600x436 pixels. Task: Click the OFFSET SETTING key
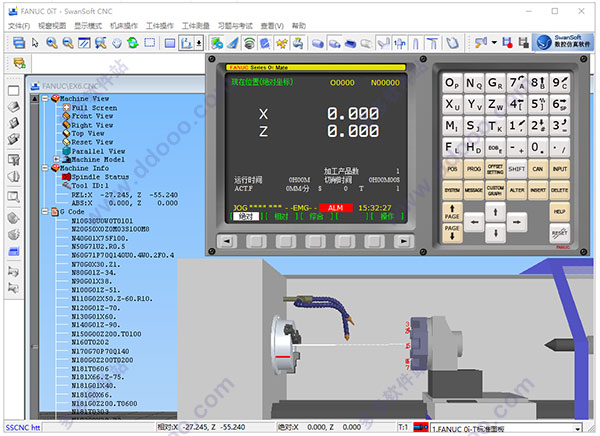495,169
